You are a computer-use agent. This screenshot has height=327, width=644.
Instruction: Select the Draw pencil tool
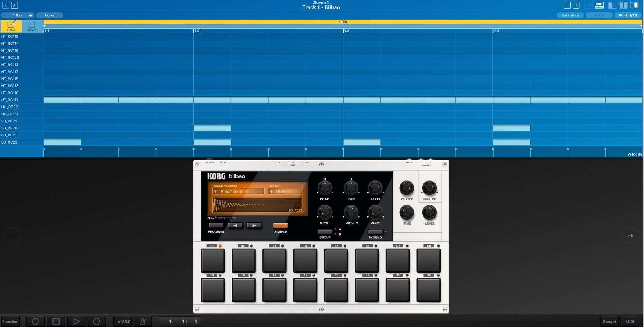(x=11, y=26)
